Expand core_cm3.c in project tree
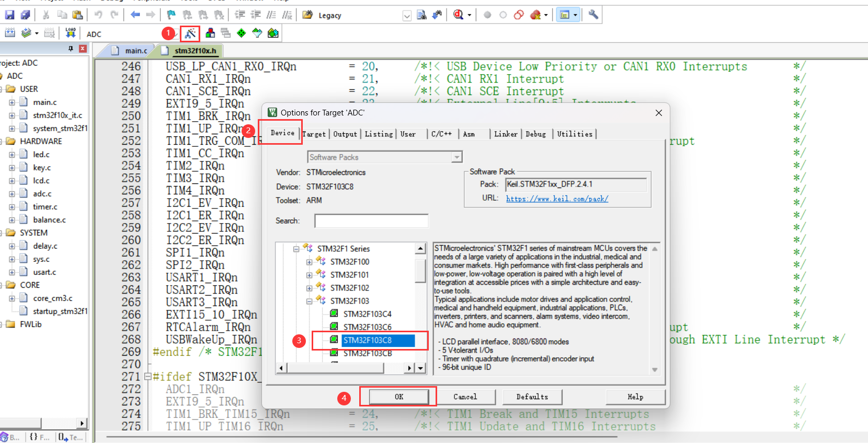The width and height of the screenshot is (868, 443). [12, 298]
